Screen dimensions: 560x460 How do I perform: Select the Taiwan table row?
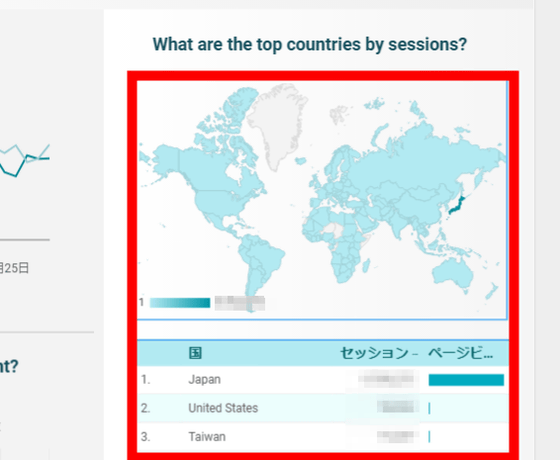click(x=323, y=436)
